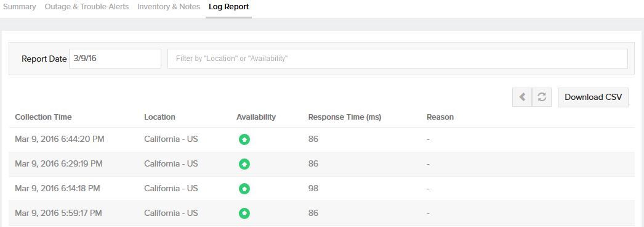Select the Log Report tab
The image size is (644, 227).
pyautogui.click(x=229, y=7)
